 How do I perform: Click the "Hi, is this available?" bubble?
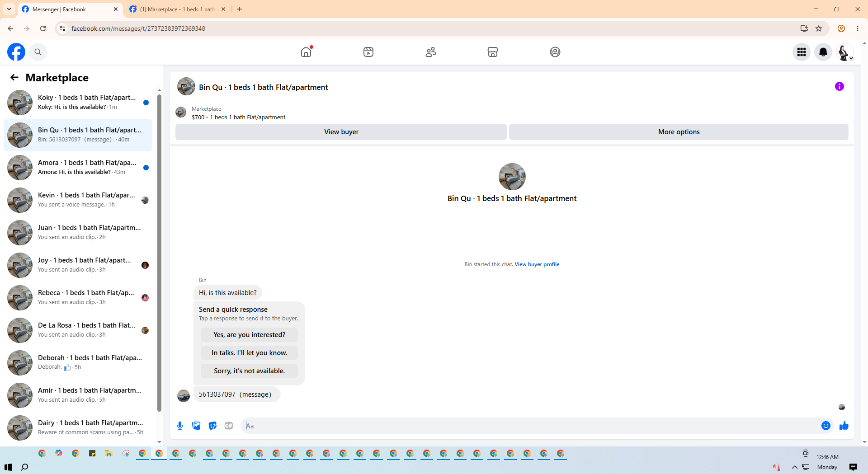tap(228, 293)
